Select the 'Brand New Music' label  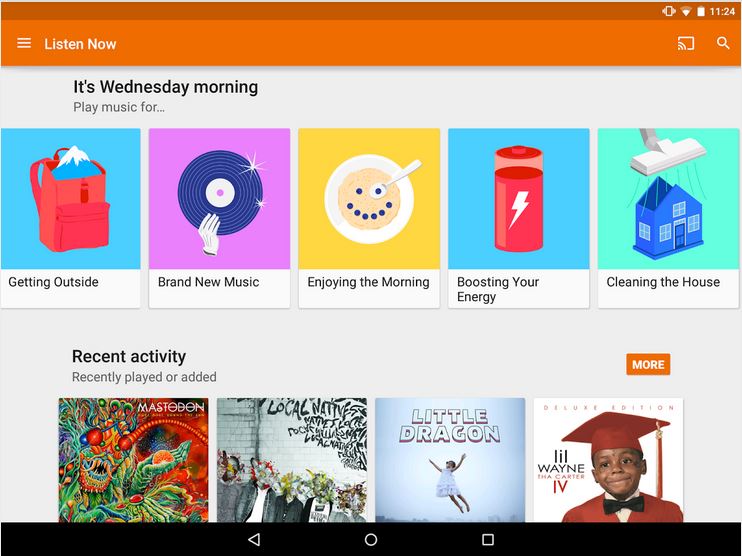[x=209, y=282]
